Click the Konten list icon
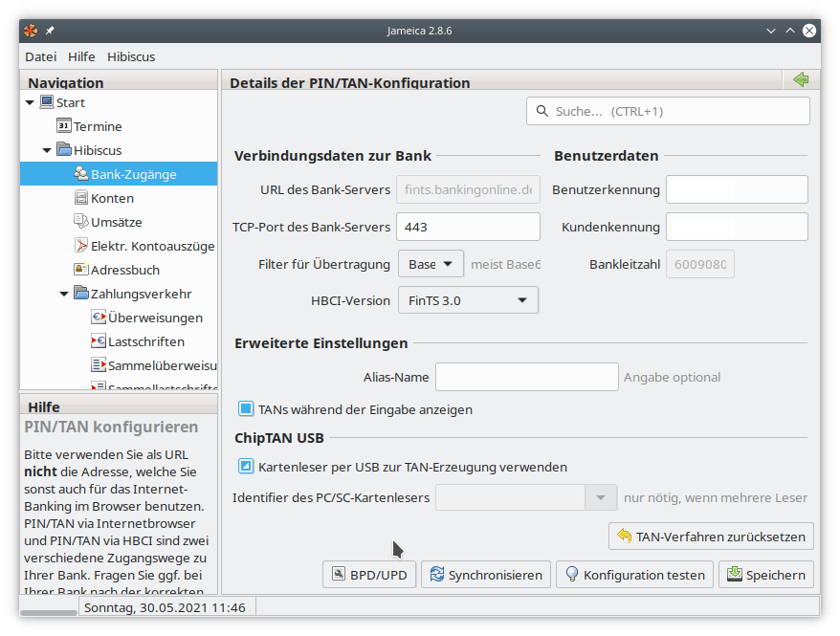 coord(81,198)
